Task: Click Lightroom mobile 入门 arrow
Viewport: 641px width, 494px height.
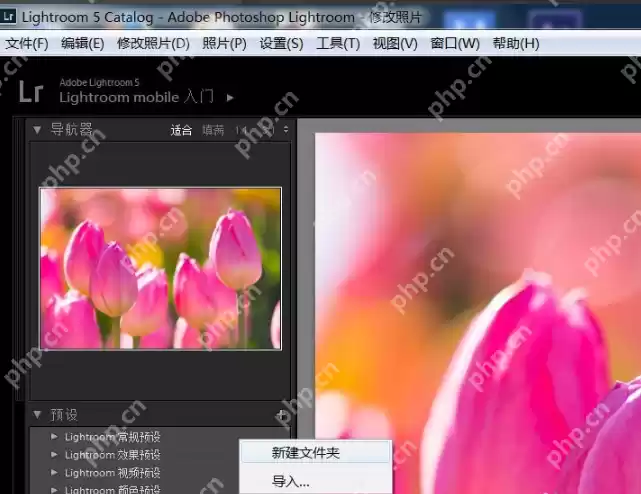Action: [x=230, y=98]
